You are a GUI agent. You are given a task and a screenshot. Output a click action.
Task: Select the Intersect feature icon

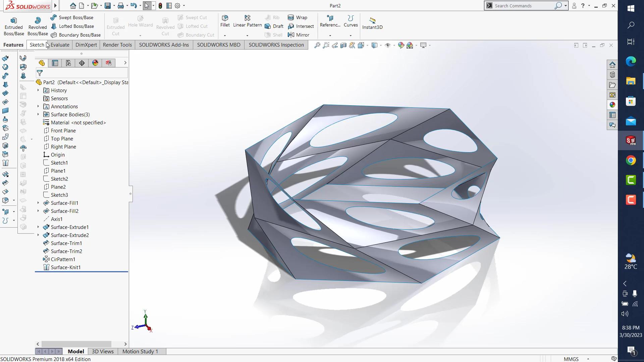pos(291,26)
